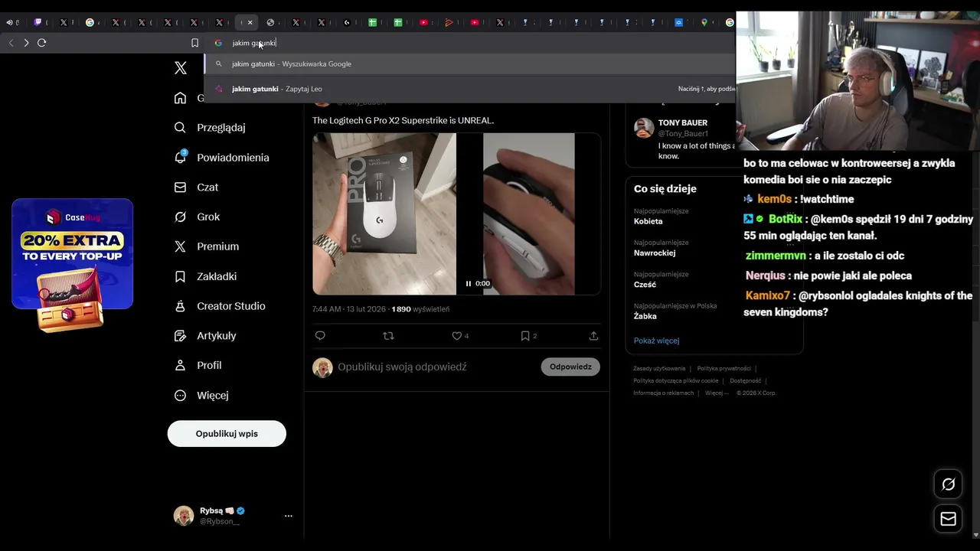Click the home icon in sidebar
This screenshot has height=551, width=980.
pyautogui.click(x=180, y=98)
